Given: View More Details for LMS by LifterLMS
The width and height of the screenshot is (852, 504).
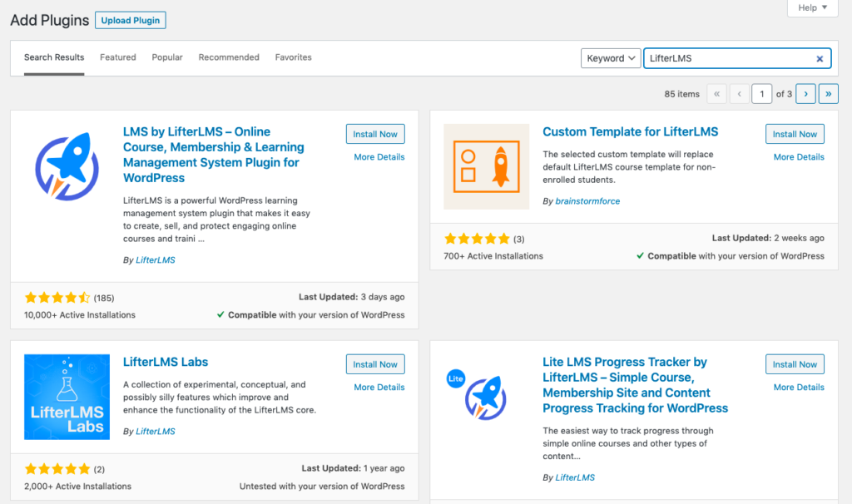Looking at the screenshot, I should [379, 157].
